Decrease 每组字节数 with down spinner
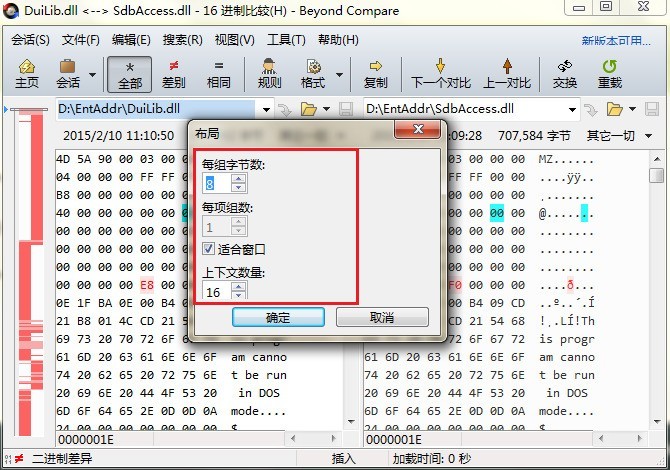 point(238,188)
